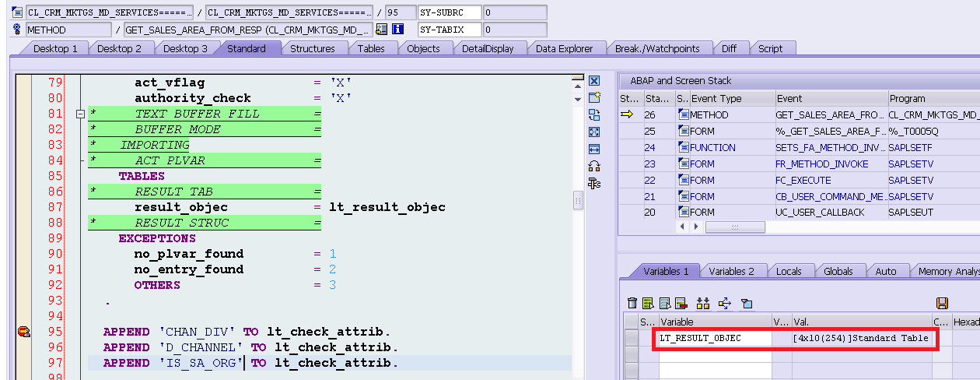This screenshot has width=980, height=380.
Task: Click the horizontal maximize tool icon
Action: tap(594, 149)
